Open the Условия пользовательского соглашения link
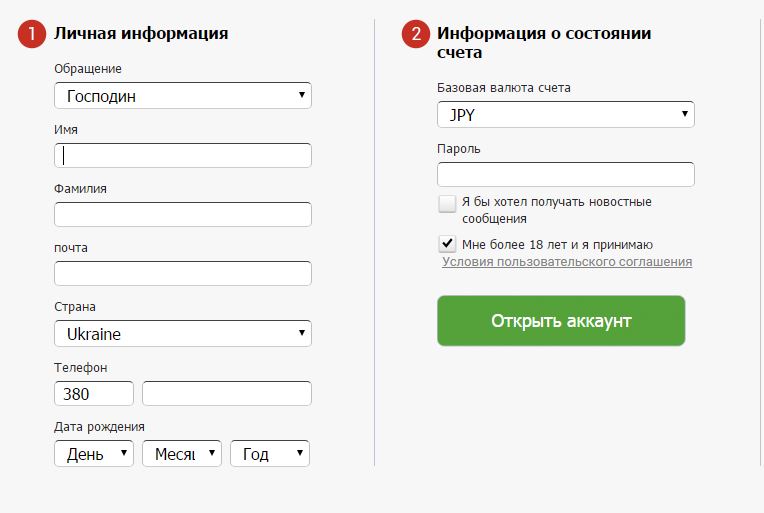Image resolution: width=764 pixels, height=513 pixels. pos(567,262)
